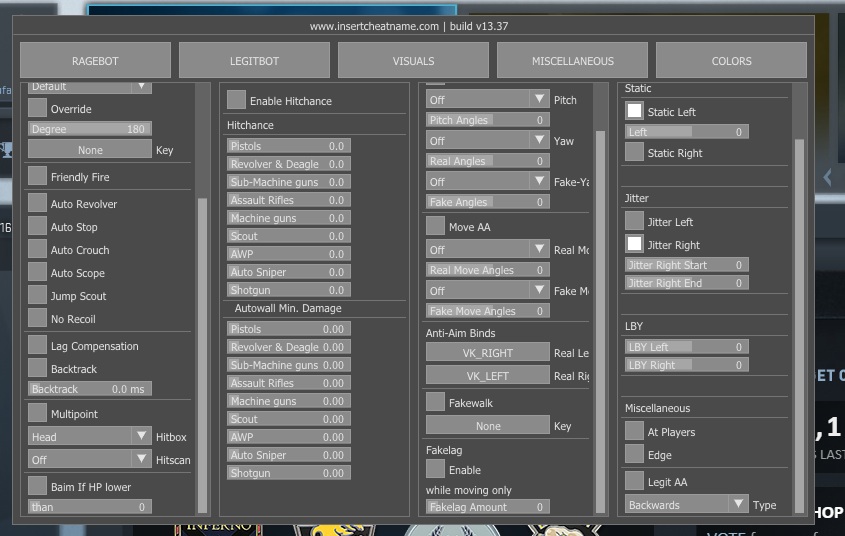Image resolution: width=845 pixels, height=536 pixels.
Task: Open the RAGEBOT tab
Action: [x=95, y=61]
